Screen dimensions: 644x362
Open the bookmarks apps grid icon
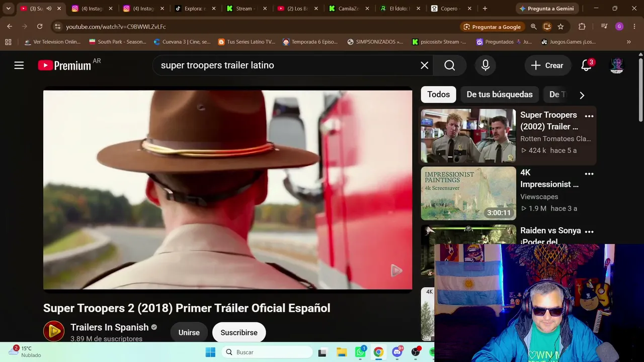coord(8,42)
